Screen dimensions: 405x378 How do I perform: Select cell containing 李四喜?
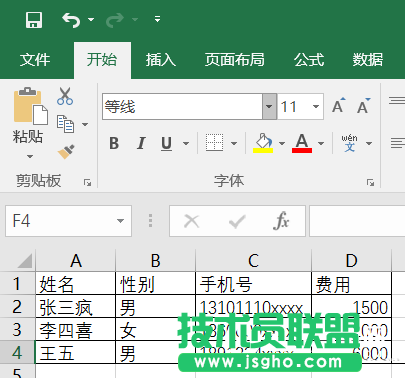click(x=76, y=329)
